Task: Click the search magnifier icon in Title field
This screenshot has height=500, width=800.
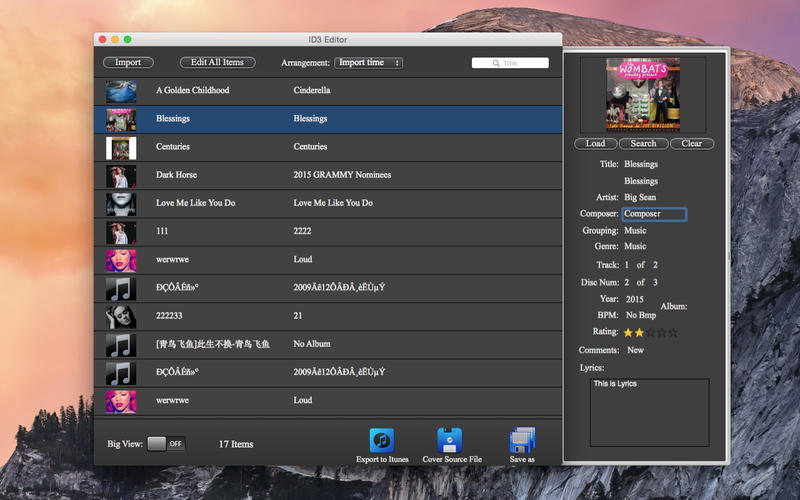Action: pos(496,63)
